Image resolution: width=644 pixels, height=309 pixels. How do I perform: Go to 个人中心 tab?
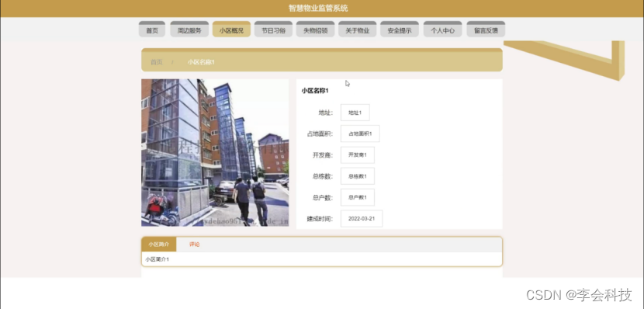442,30
